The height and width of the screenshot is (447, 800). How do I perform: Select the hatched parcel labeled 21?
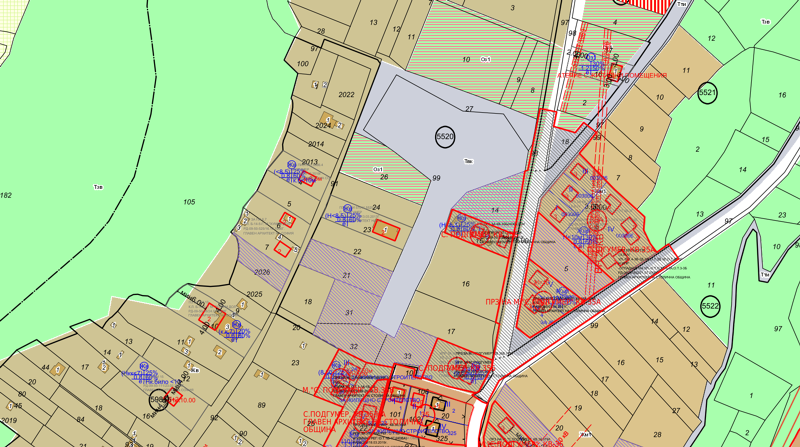(346, 275)
